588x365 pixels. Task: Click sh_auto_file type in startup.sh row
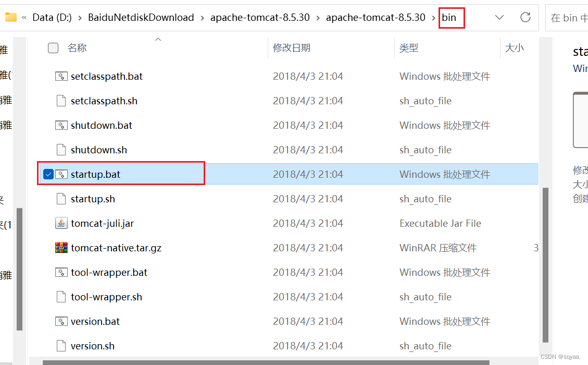(x=426, y=199)
